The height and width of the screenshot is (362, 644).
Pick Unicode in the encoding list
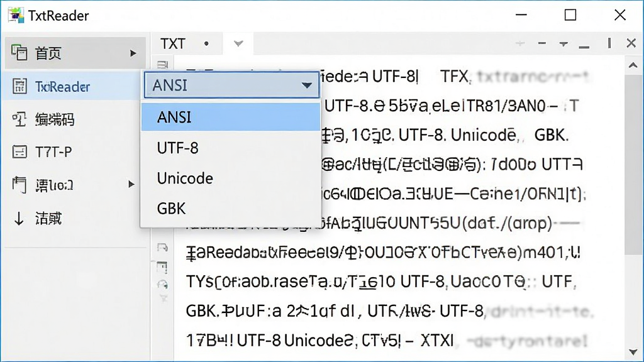[230, 178]
